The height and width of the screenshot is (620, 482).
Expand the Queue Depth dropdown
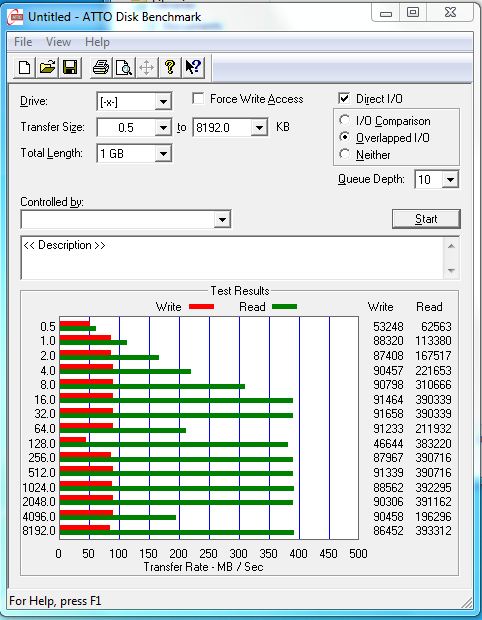pos(450,180)
